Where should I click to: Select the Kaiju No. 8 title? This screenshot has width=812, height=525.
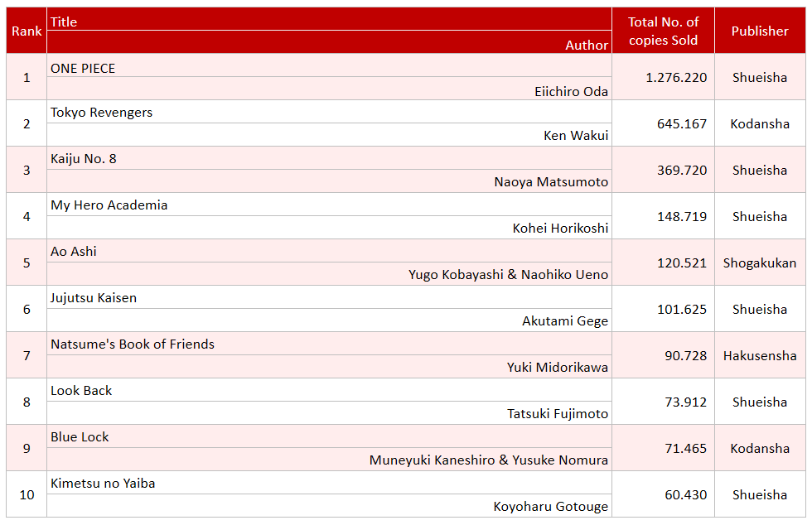coord(84,158)
